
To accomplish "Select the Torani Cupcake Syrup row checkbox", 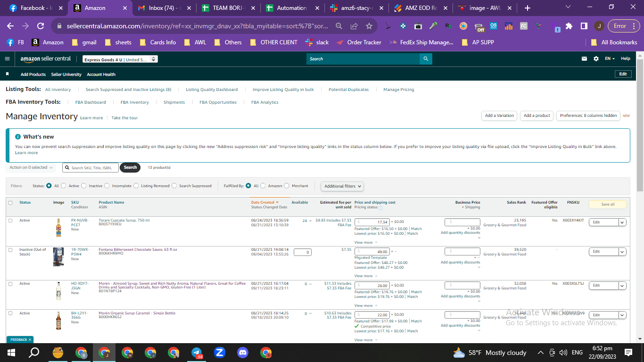I will (10, 221).
